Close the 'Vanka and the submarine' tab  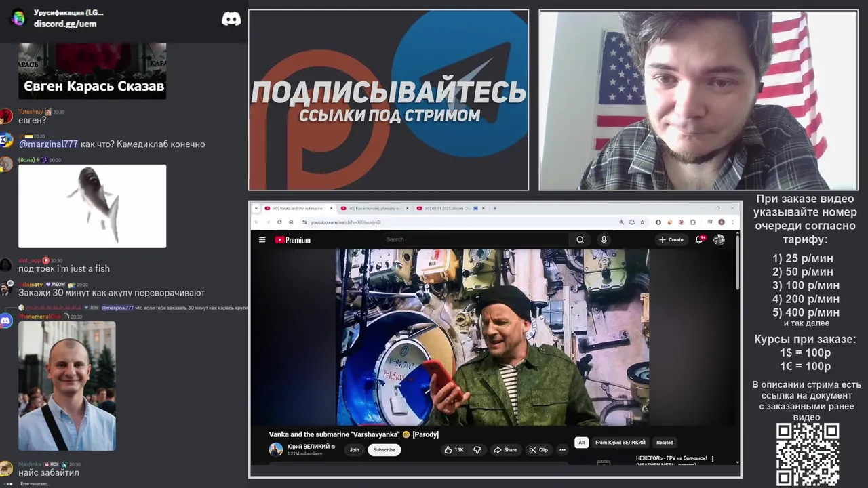tap(332, 209)
